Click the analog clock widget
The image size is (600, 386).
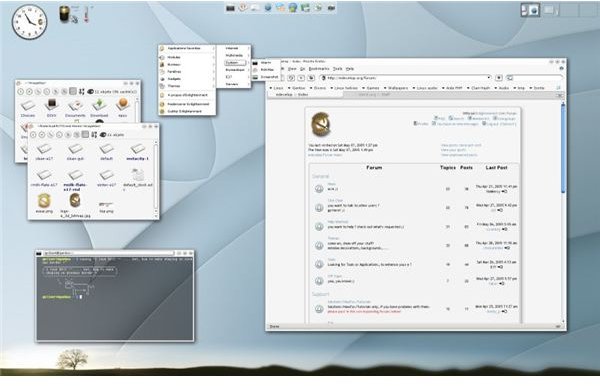coord(29,22)
